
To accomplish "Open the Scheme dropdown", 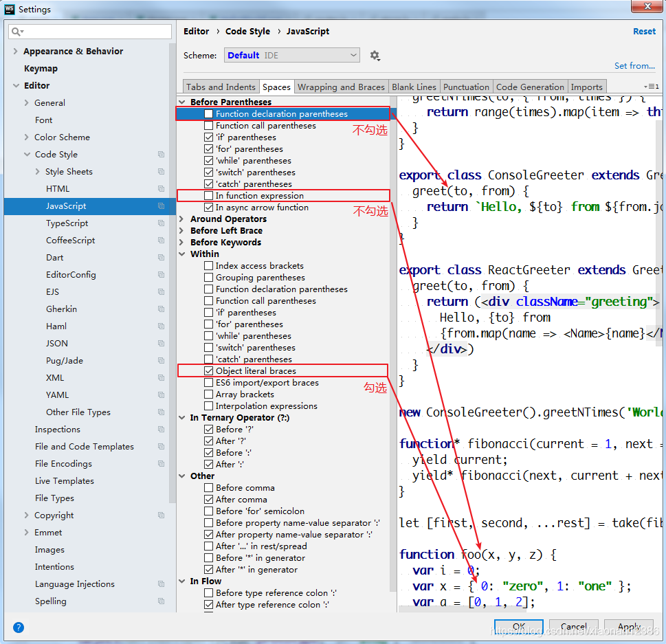I will (x=292, y=55).
